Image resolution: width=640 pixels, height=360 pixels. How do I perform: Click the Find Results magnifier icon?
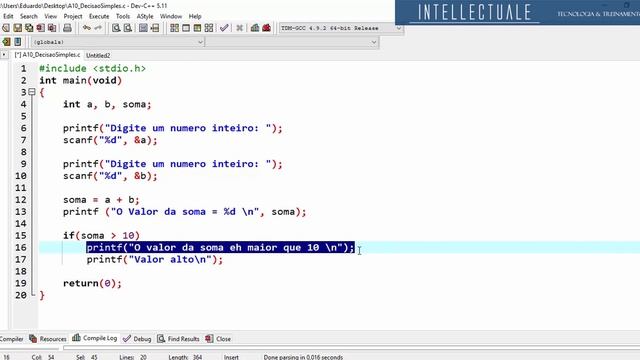pos(161,339)
